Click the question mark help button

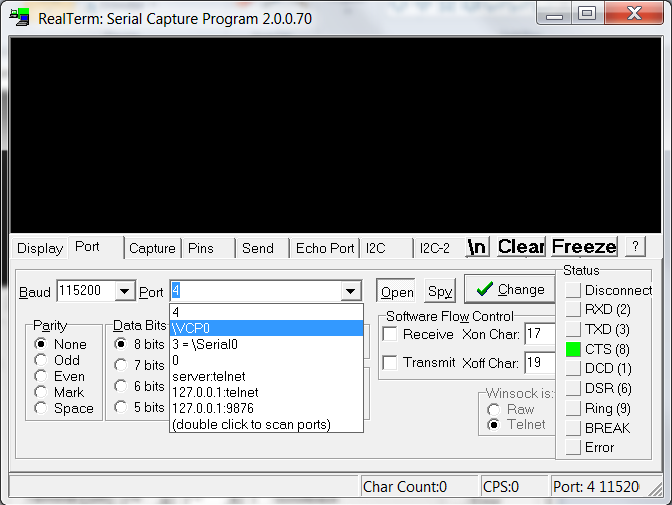635,247
